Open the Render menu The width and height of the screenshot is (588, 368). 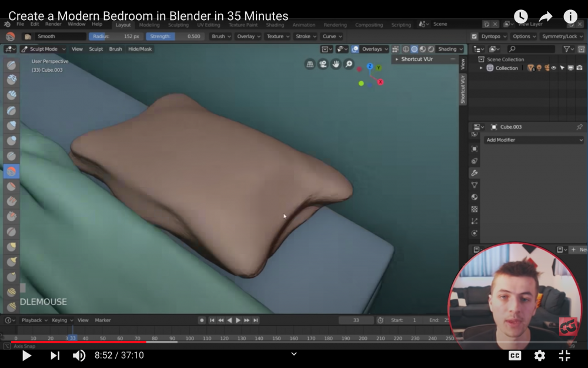(x=54, y=24)
